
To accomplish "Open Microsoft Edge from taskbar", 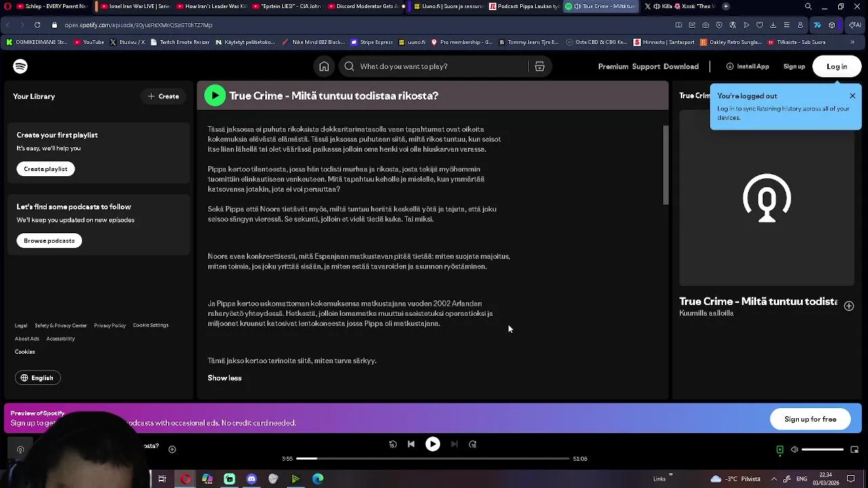I will [317, 479].
